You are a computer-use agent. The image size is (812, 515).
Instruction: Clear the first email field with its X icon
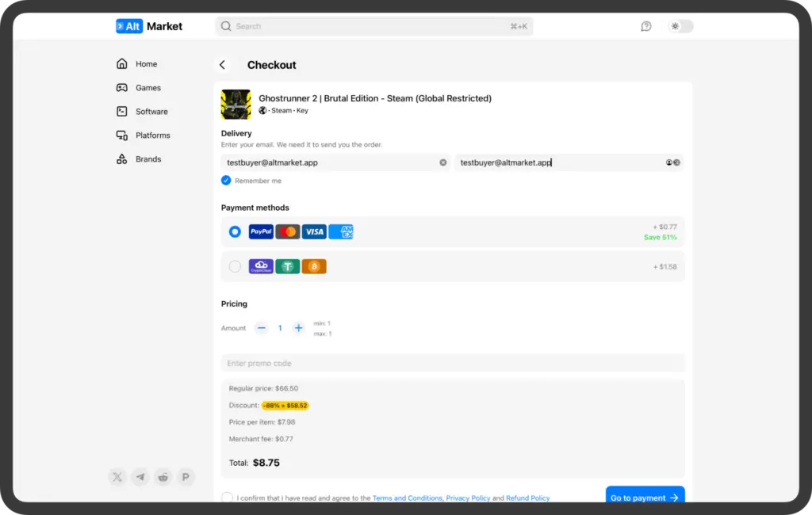[x=442, y=162]
